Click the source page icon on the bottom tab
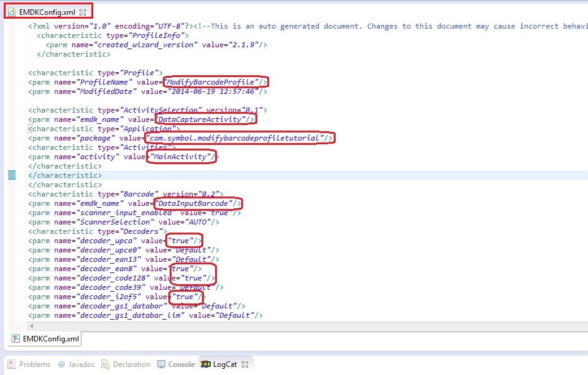Viewport: 588px width, 375px height. pos(16,339)
